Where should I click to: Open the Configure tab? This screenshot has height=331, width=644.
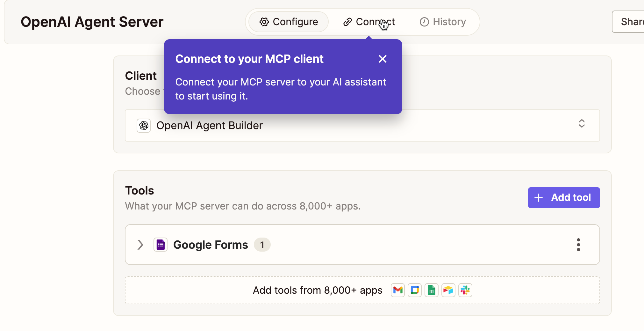[x=289, y=22]
